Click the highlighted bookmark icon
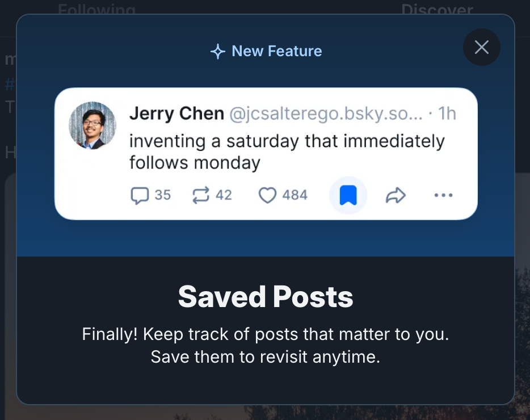This screenshot has height=420, width=530. click(348, 195)
